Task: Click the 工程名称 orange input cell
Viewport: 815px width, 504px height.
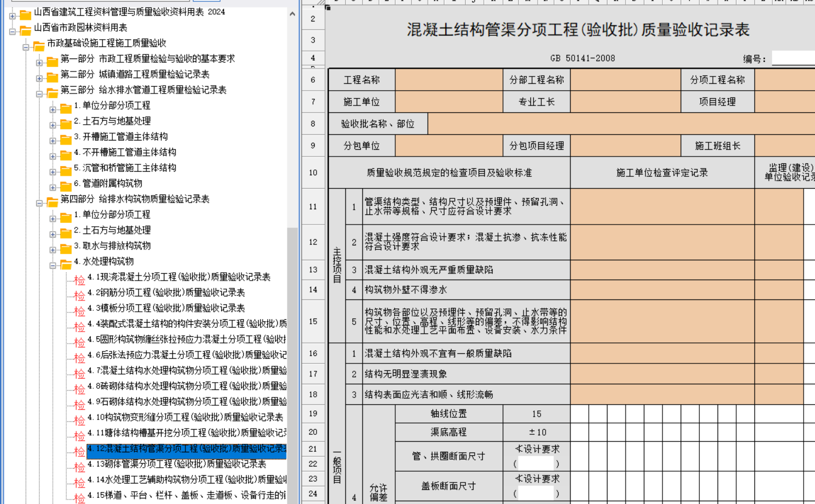Action: [449, 80]
